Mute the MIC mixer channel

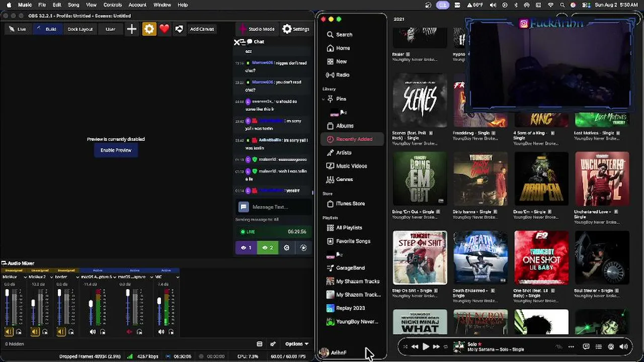click(x=161, y=332)
